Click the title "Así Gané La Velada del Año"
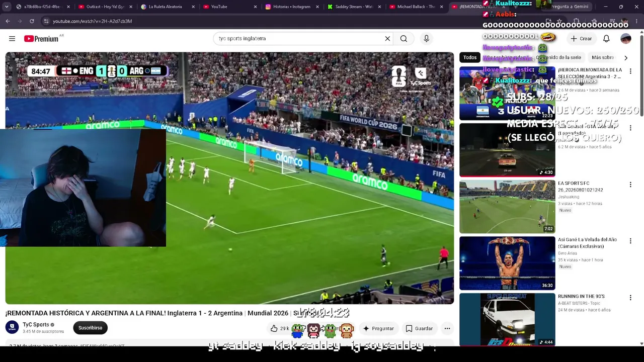This screenshot has width=644, height=362. pyautogui.click(x=587, y=243)
